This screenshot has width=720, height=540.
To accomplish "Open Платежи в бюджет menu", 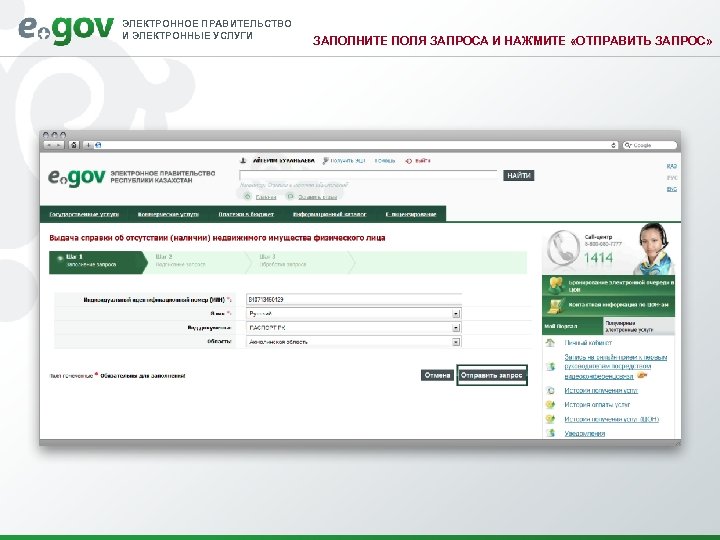I will pyautogui.click(x=246, y=214).
